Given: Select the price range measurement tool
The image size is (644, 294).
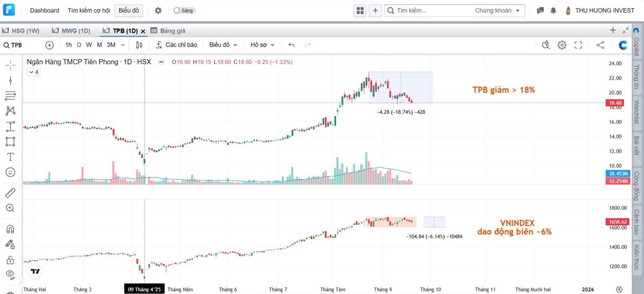Looking at the screenshot, I should pos(10,126).
